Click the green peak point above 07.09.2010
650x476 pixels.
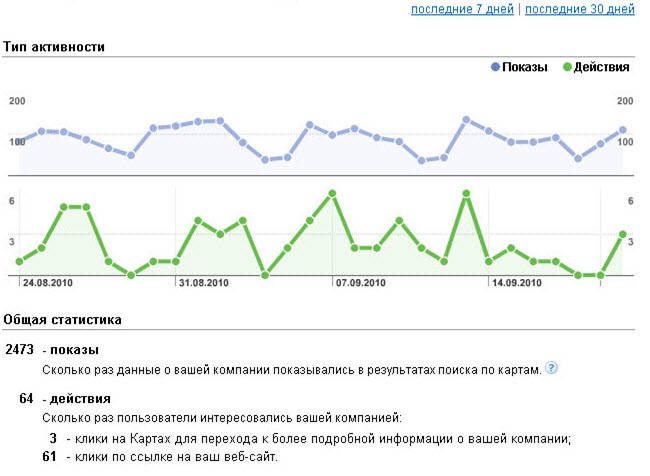click(332, 194)
